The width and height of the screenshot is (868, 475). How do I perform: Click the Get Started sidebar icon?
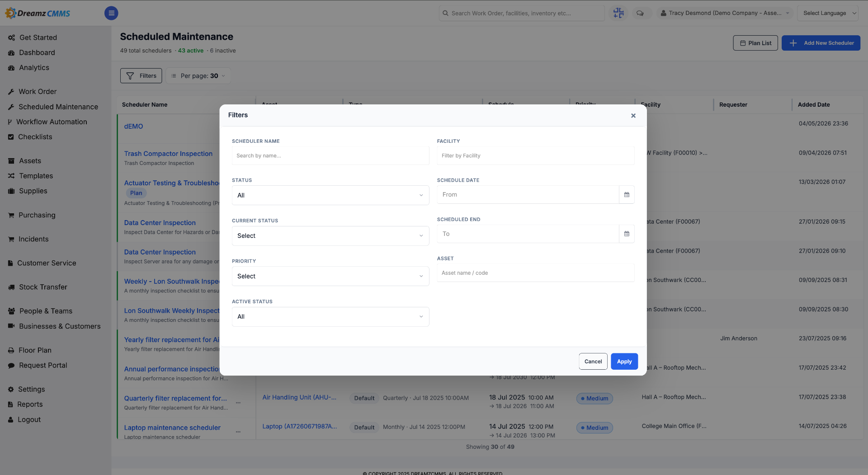[11, 38]
